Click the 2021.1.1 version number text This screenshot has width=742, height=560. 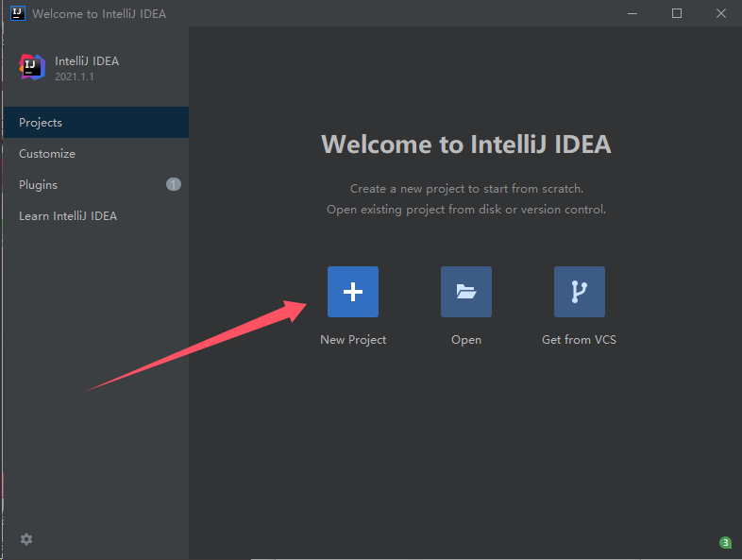point(75,76)
